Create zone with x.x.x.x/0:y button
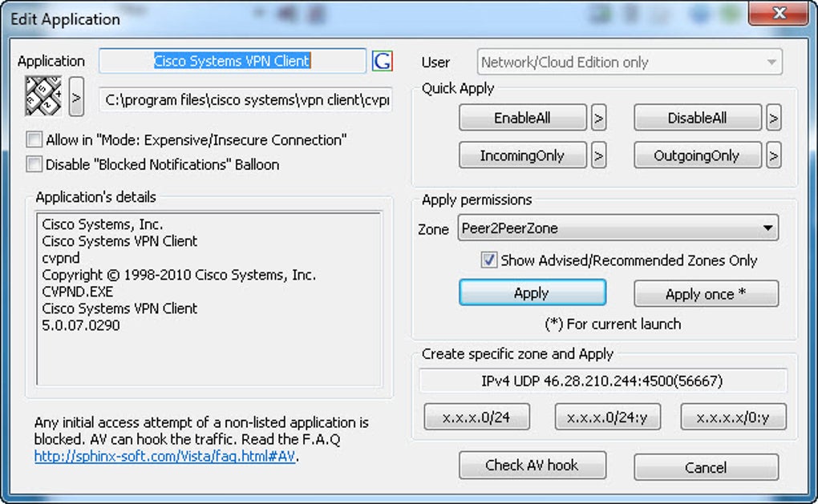 (733, 417)
